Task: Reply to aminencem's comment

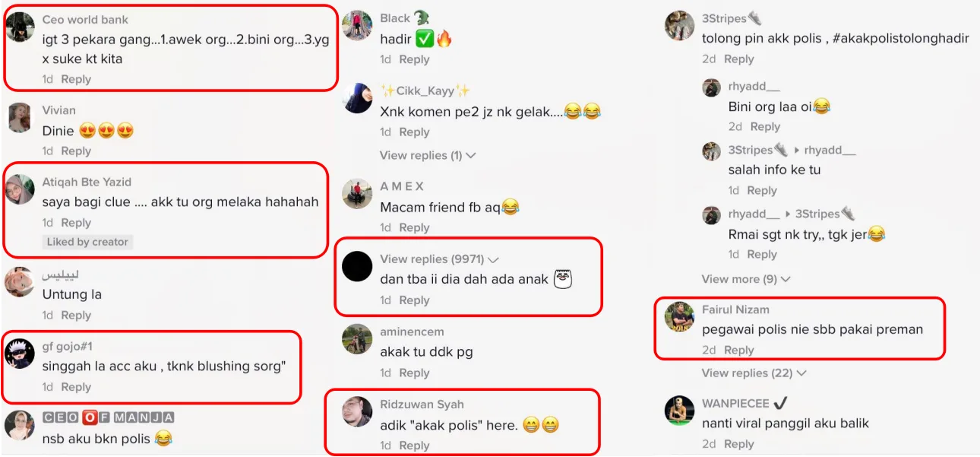Action: click(414, 373)
